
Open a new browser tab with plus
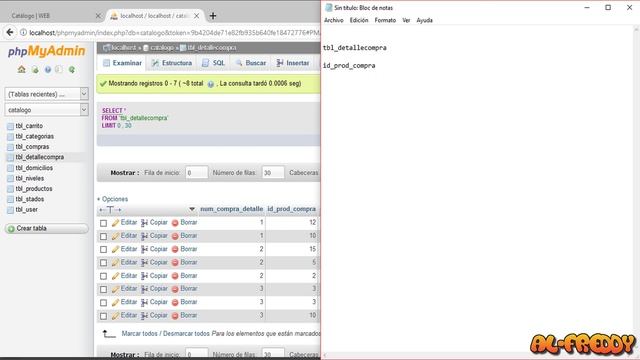pyautogui.click(x=213, y=16)
